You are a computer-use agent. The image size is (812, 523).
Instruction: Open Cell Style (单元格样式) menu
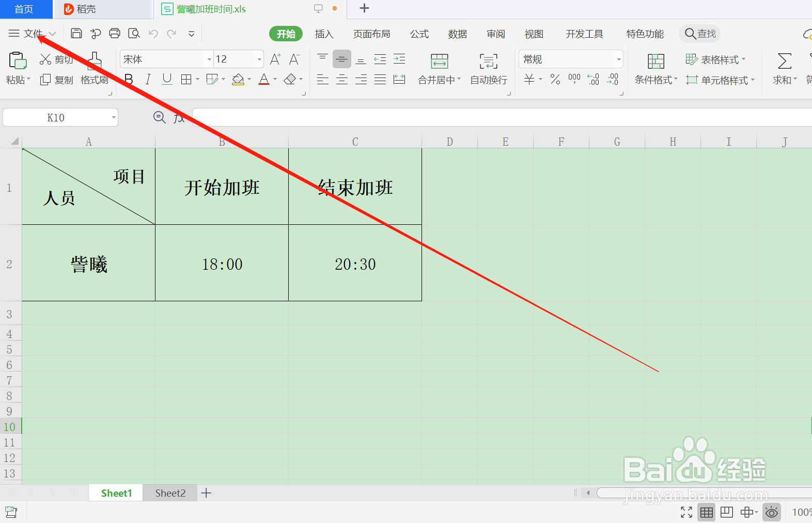720,80
